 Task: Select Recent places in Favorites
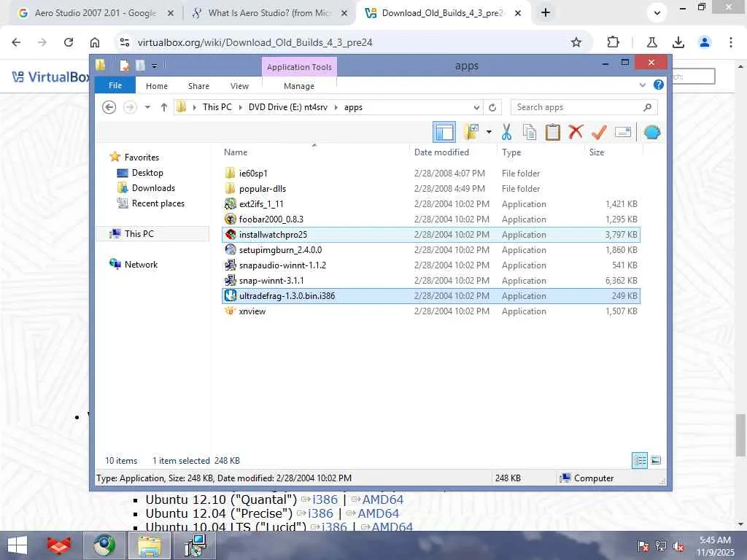158,203
